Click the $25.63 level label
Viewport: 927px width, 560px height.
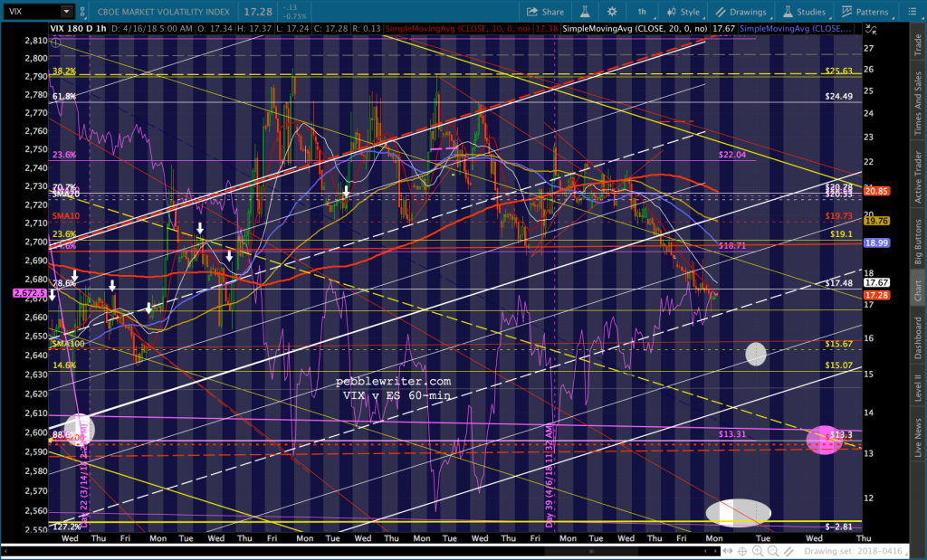pyautogui.click(x=839, y=71)
